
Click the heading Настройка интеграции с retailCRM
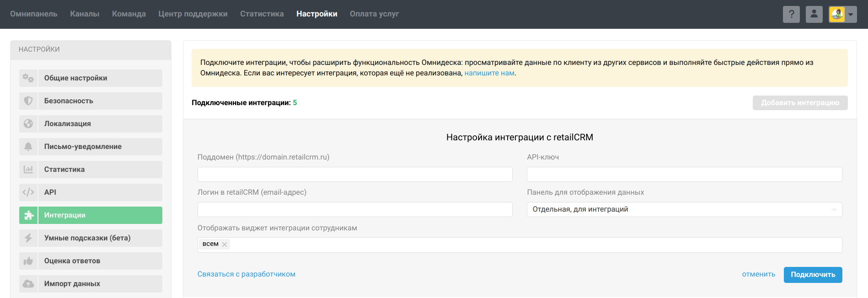coord(520,138)
